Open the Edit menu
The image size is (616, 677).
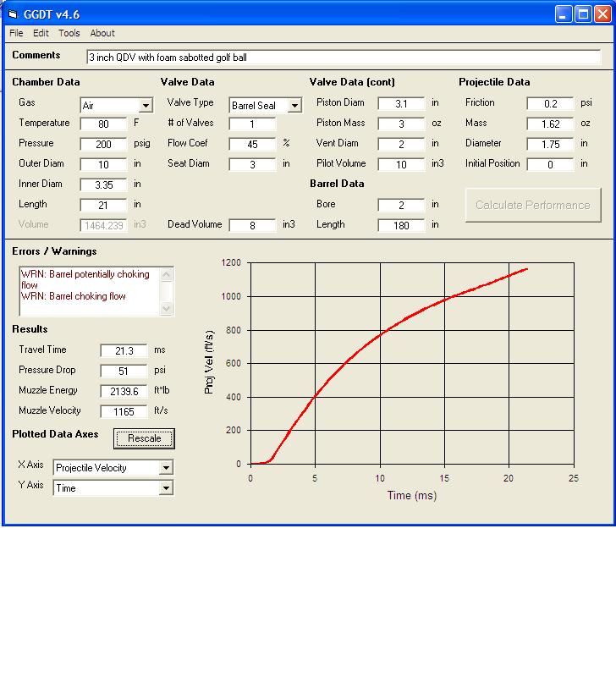41,33
